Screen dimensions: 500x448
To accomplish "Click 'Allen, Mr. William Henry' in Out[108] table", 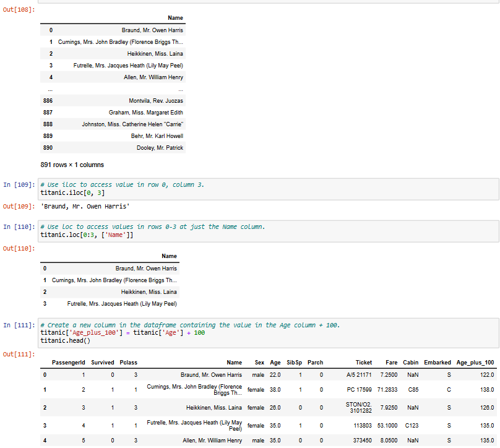I will click(x=153, y=77).
